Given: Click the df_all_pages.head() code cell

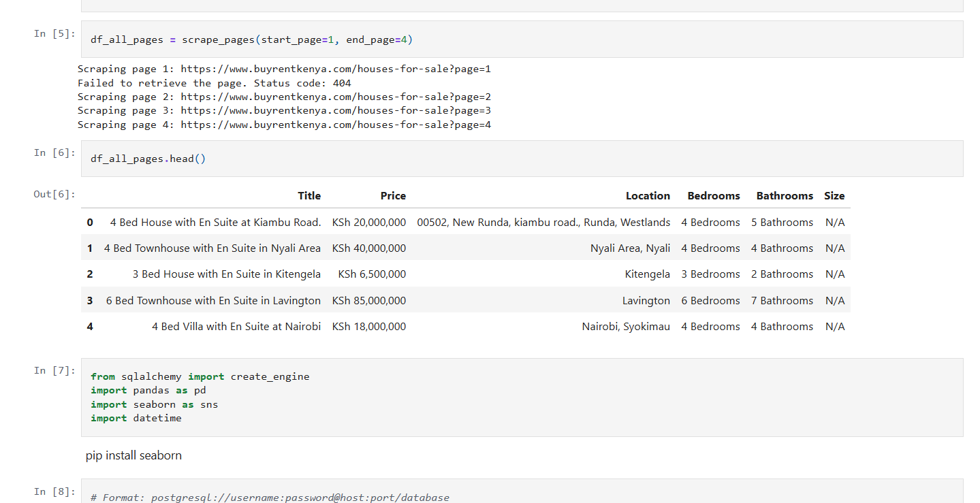Looking at the screenshot, I should (522, 159).
